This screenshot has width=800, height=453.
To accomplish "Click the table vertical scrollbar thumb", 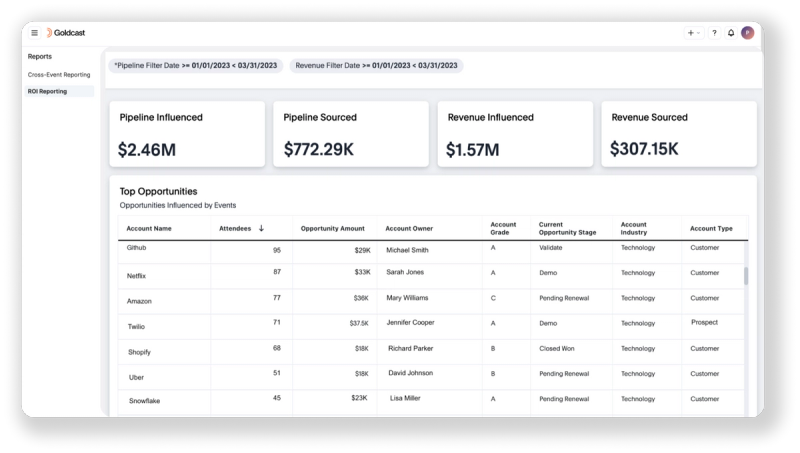I will point(746,275).
